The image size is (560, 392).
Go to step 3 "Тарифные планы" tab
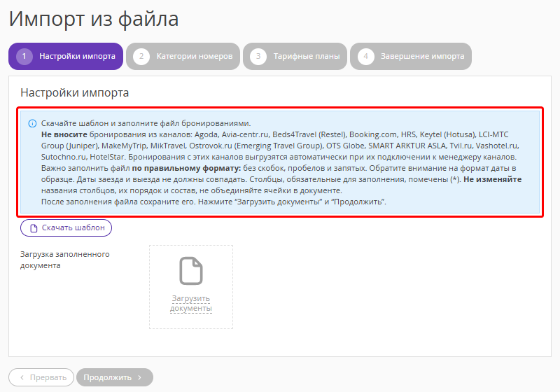coord(295,57)
